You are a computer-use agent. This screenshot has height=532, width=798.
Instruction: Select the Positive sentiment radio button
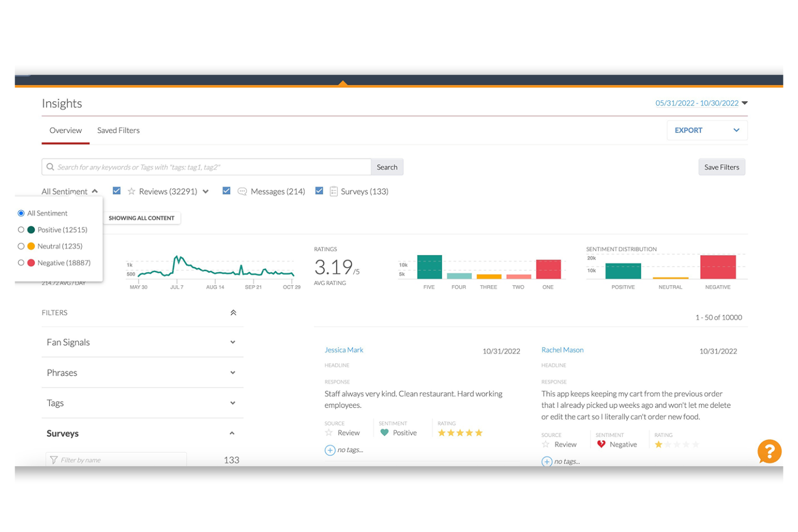point(21,229)
